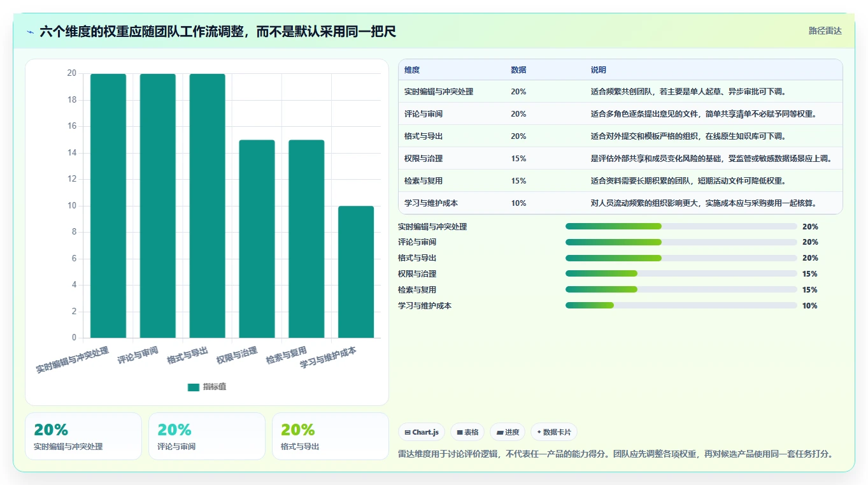Open the 评论与审阅 20% stat card
Screen dimensions: 868x485
[207, 437]
